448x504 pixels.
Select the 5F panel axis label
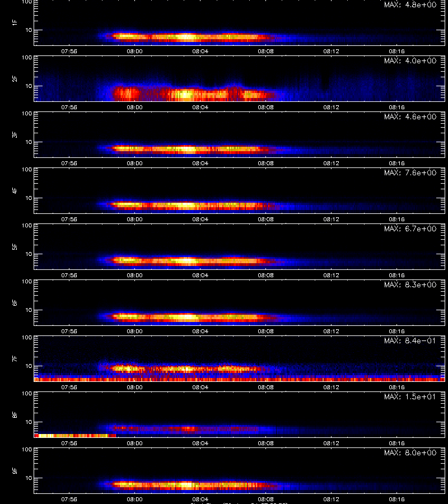pyautogui.click(x=15, y=246)
